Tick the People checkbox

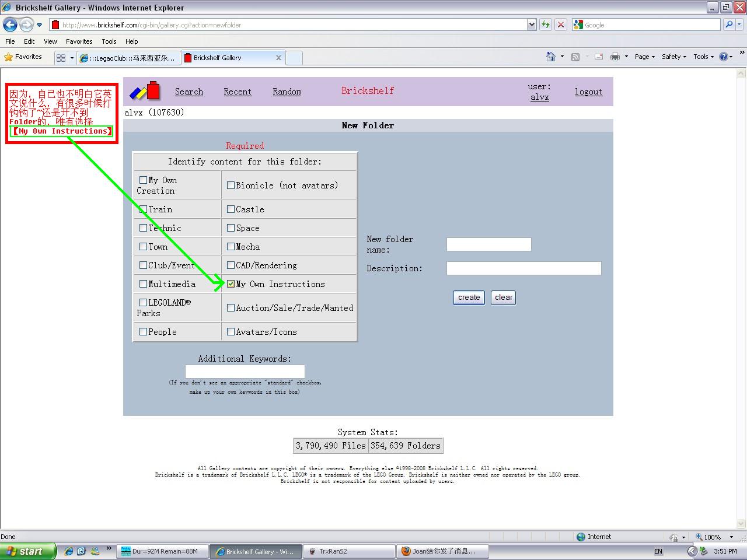pyautogui.click(x=143, y=332)
